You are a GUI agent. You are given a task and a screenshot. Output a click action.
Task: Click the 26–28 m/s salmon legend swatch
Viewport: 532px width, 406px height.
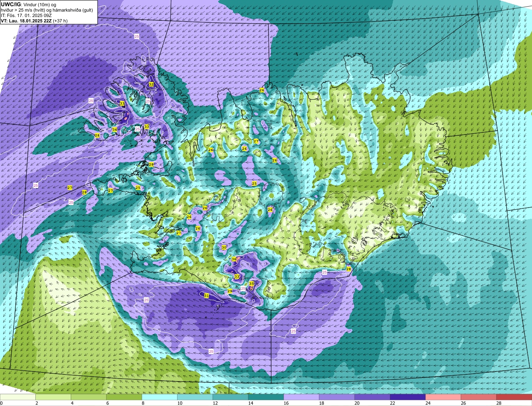pyautogui.click(x=479, y=397)
